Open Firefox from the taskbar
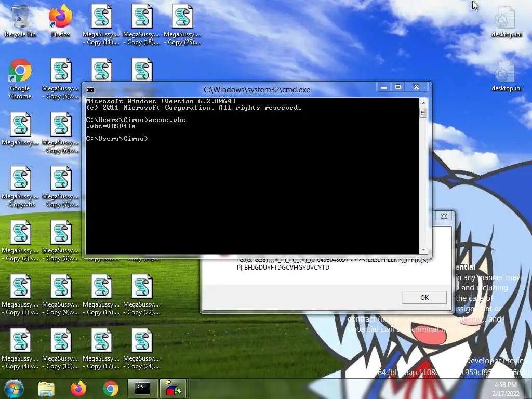The image size is (532, 399). [78, 389]
